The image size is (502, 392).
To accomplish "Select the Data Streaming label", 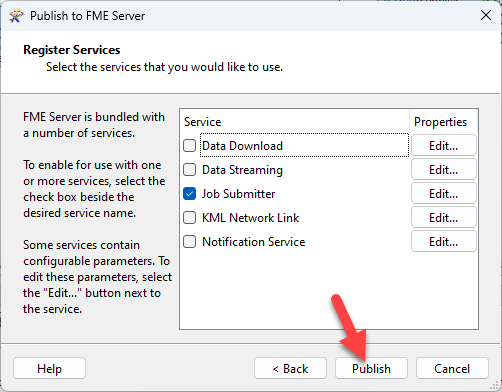I will tap(242, 170).
